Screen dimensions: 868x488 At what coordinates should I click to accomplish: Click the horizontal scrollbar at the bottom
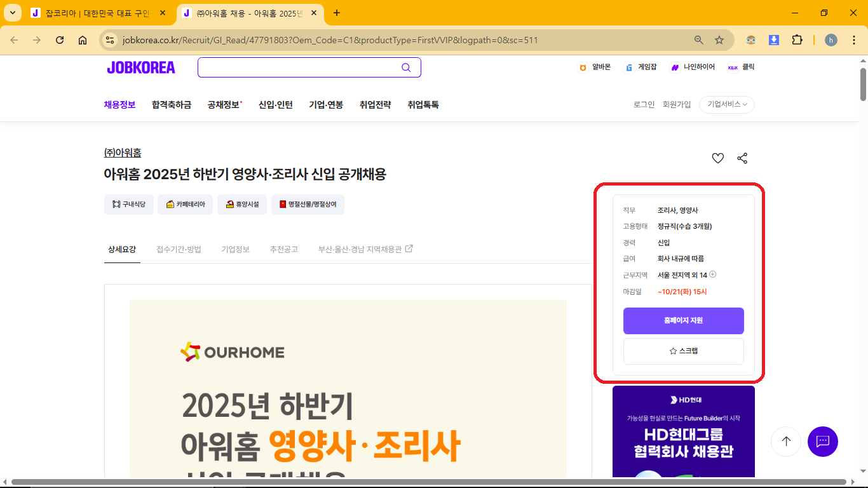428,482
